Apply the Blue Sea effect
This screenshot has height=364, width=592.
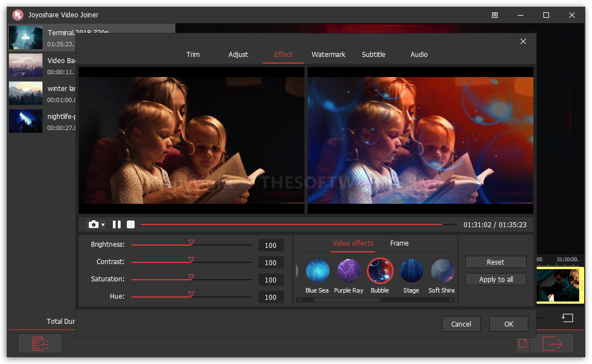coord(317,270)
